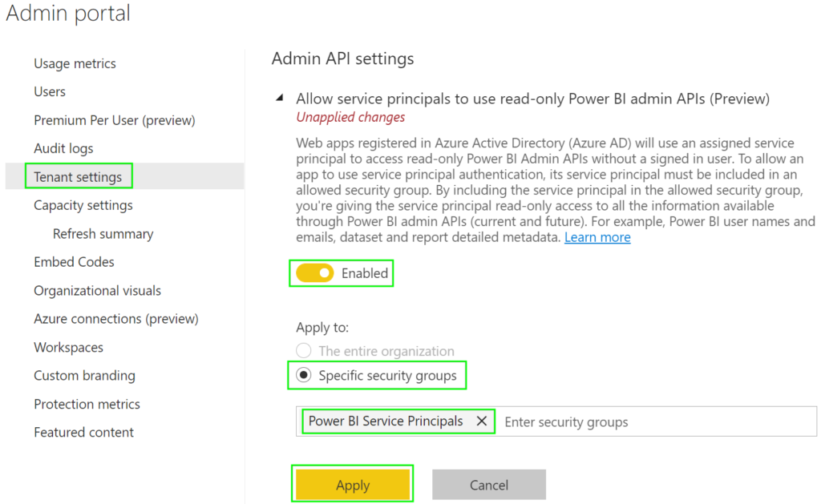Toggle the Enabled switch off
821x504 pixels.
pyautogui.click(x=314, y=273)
